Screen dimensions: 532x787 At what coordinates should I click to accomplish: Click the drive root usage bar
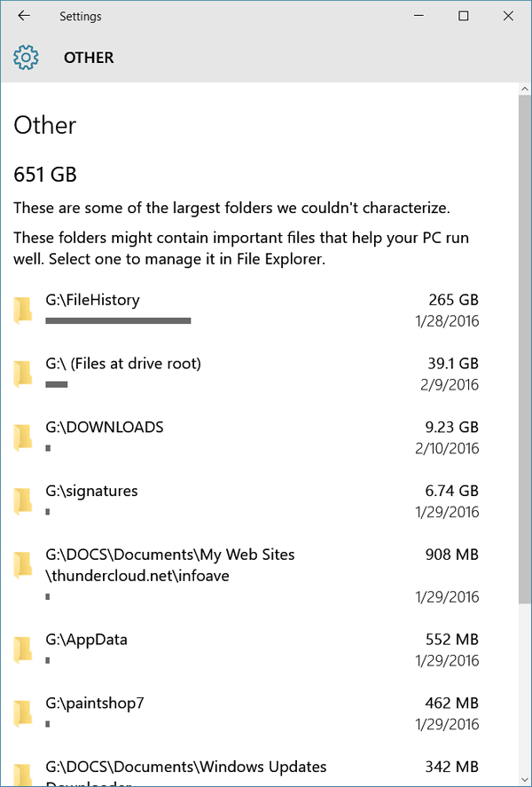coord(56,384)
